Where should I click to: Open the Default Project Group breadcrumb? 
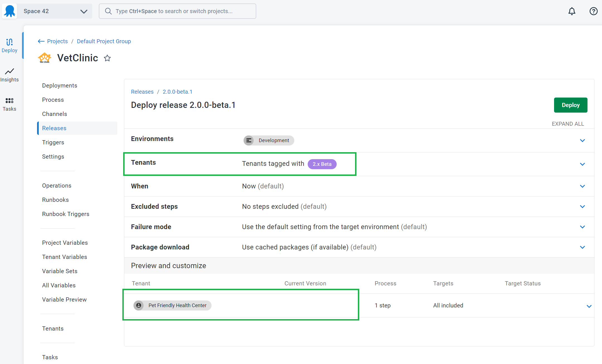[x=104, y=41]
